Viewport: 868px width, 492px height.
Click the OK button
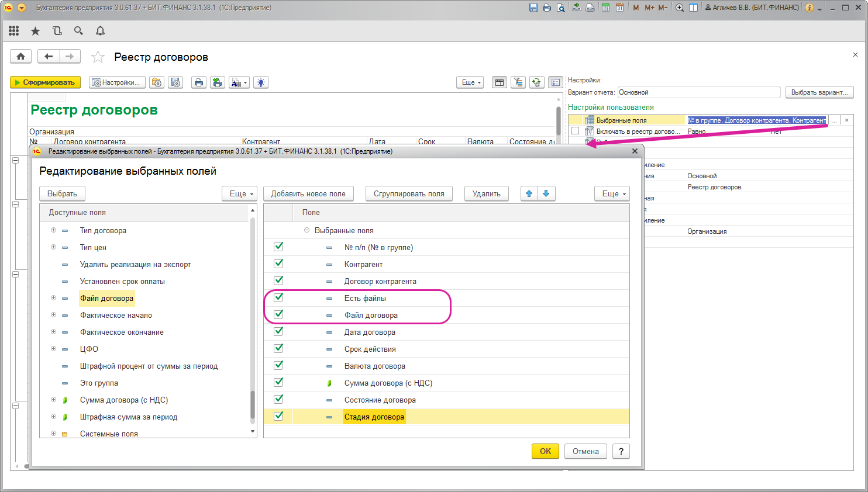(545, 451)
